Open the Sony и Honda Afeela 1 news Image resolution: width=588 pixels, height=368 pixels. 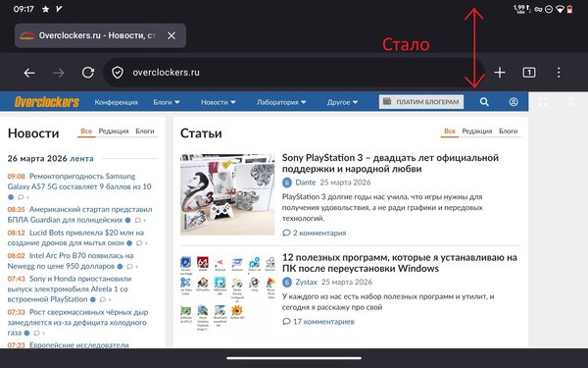tap(70, 289)
